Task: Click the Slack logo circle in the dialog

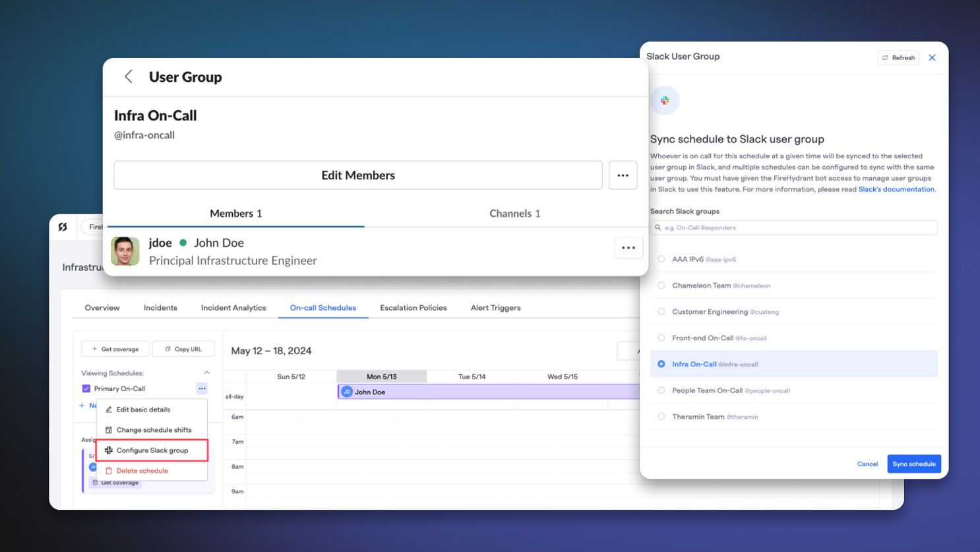Action: pos(665,100)
